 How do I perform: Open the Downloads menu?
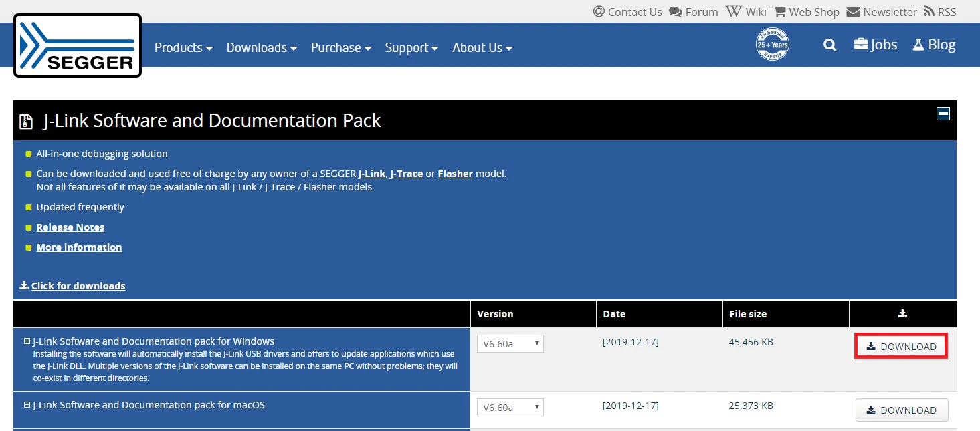click(262, 47)
